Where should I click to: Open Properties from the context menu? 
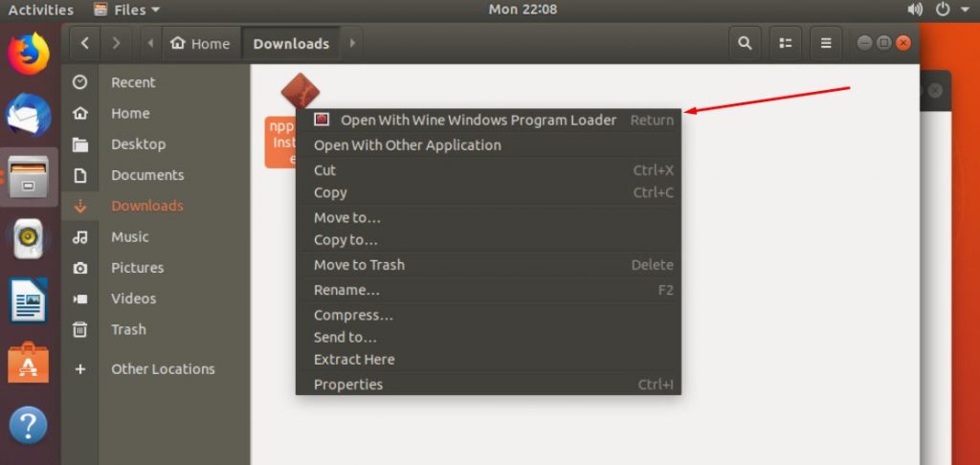[x=488, y=385]
